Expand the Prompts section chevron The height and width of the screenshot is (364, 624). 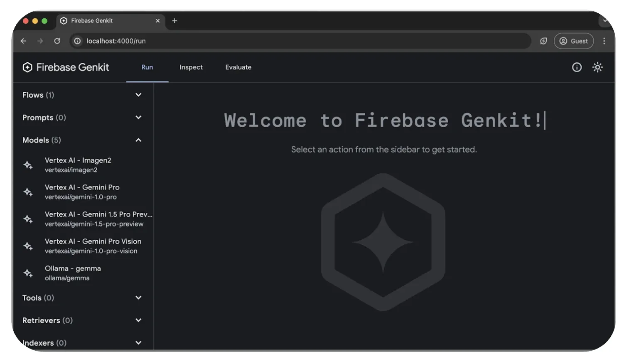point(138,118)
